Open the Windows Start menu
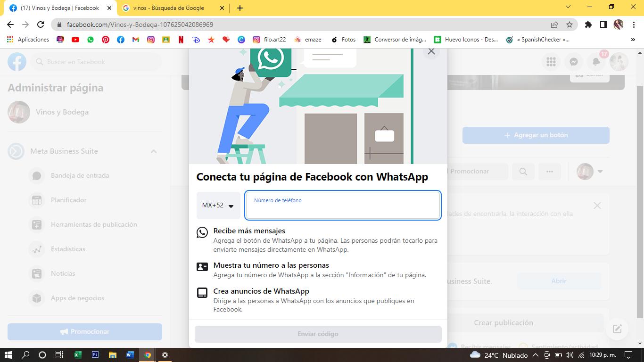 tap(8, 355)
